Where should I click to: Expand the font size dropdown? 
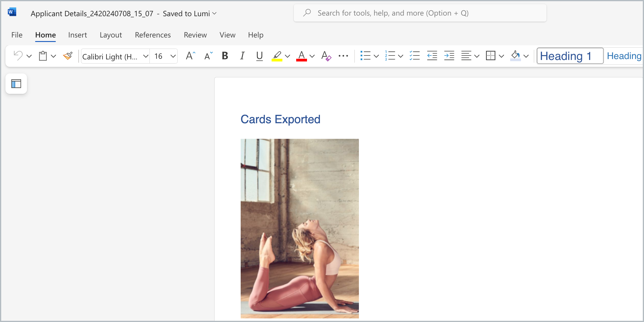(173, 56)
